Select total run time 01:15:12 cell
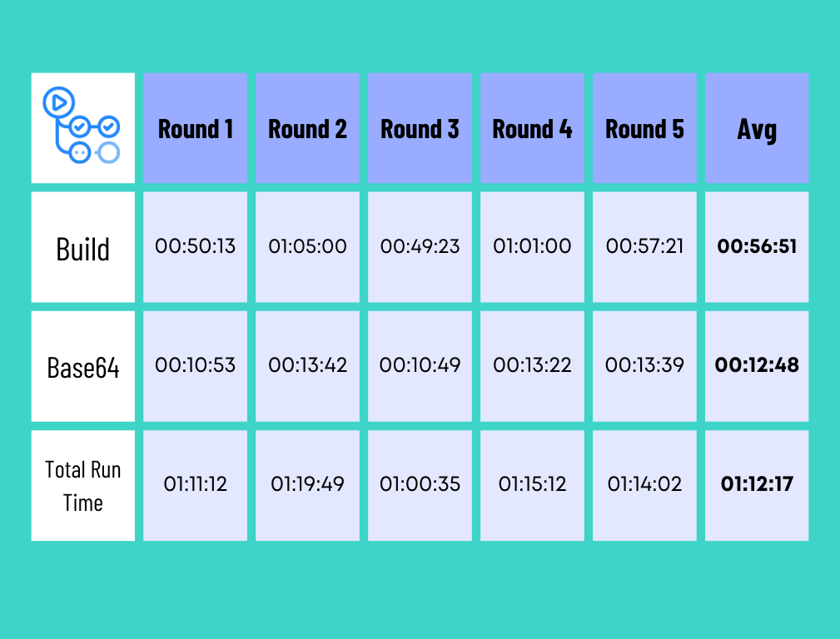 (x=533, y=484)
